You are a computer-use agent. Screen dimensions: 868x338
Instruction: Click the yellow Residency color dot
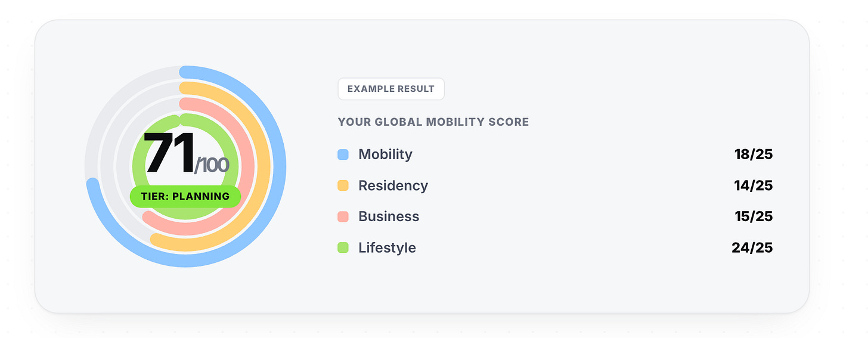pyautogui.click(x=343, y=185)
